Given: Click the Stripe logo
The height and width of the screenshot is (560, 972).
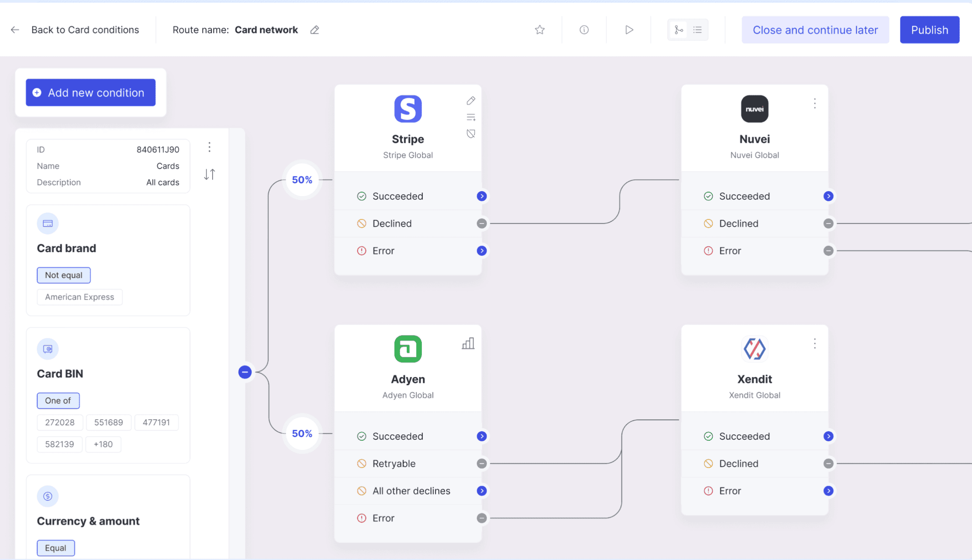Looking at the screenshot, I should [x=408, y=109].
